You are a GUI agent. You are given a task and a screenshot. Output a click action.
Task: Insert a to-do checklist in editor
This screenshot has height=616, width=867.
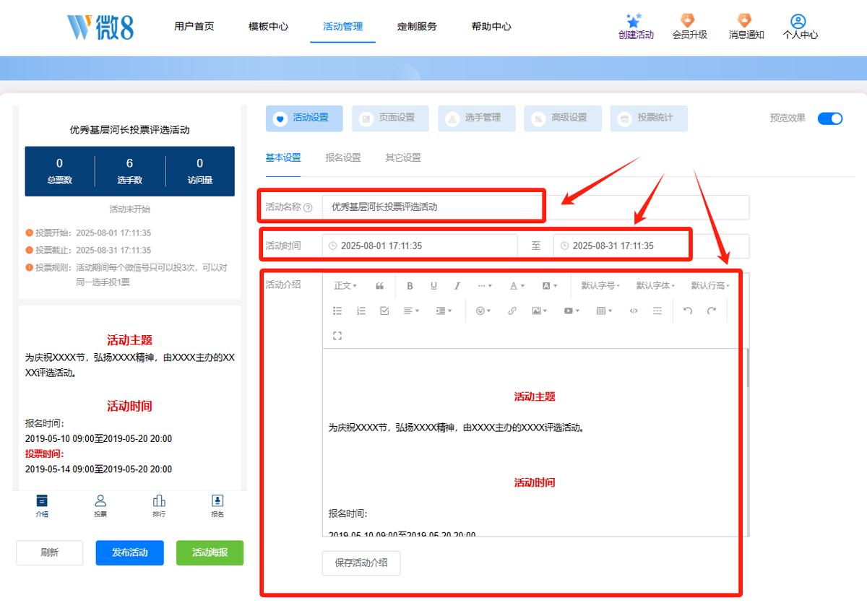384,311
